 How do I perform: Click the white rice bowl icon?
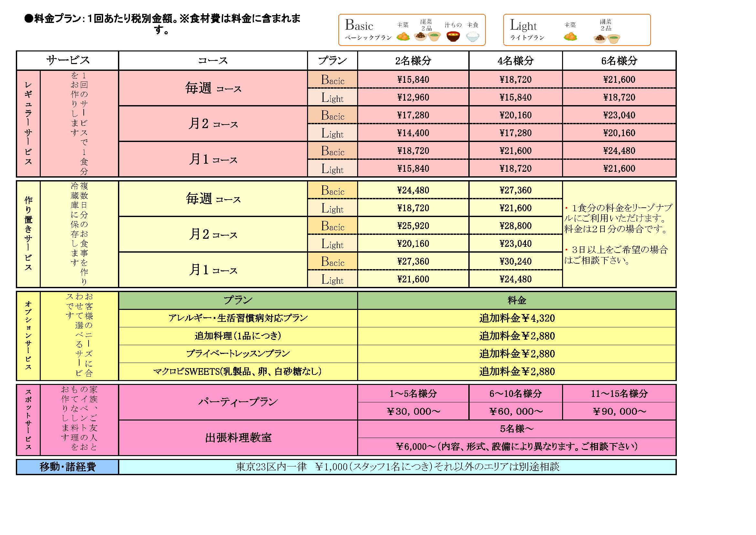point(473,37)
